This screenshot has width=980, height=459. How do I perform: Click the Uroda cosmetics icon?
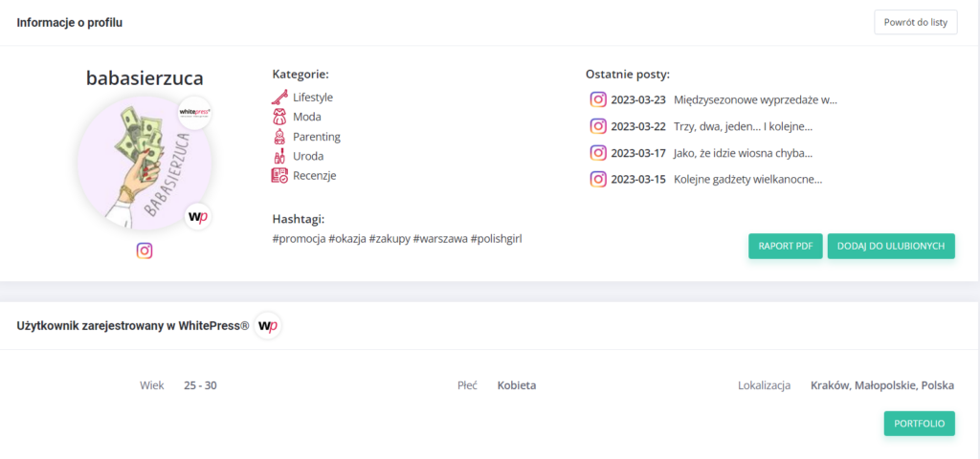[279, 156]
